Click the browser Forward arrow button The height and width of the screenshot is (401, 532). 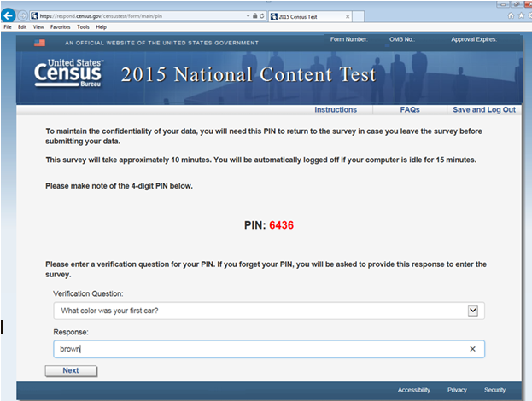click(x=22, y=15)
